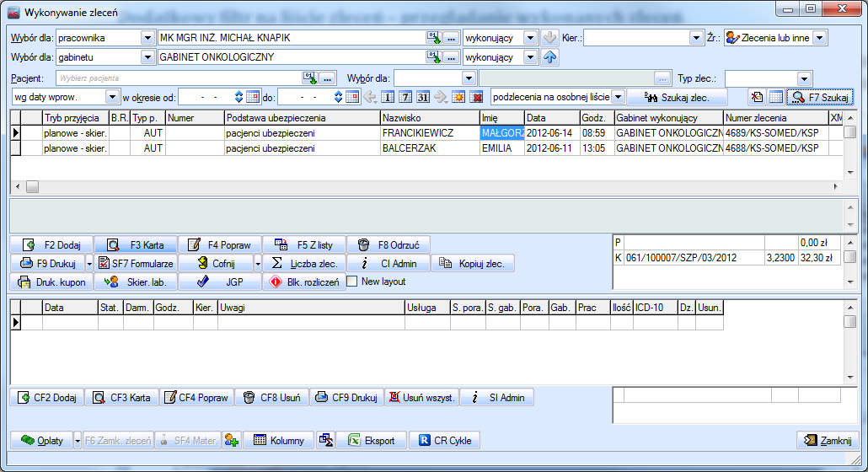Click F4 Popraw edit button

click(220, 244)
